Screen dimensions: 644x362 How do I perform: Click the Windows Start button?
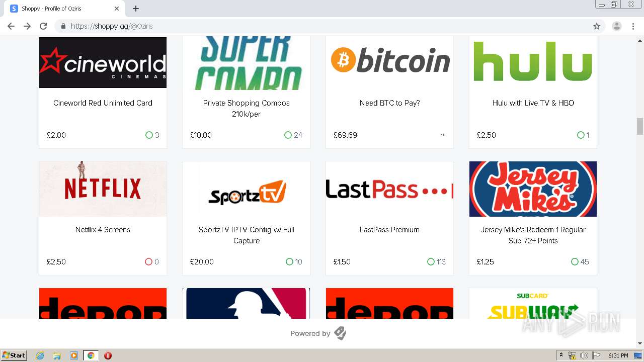click(14, 355)
